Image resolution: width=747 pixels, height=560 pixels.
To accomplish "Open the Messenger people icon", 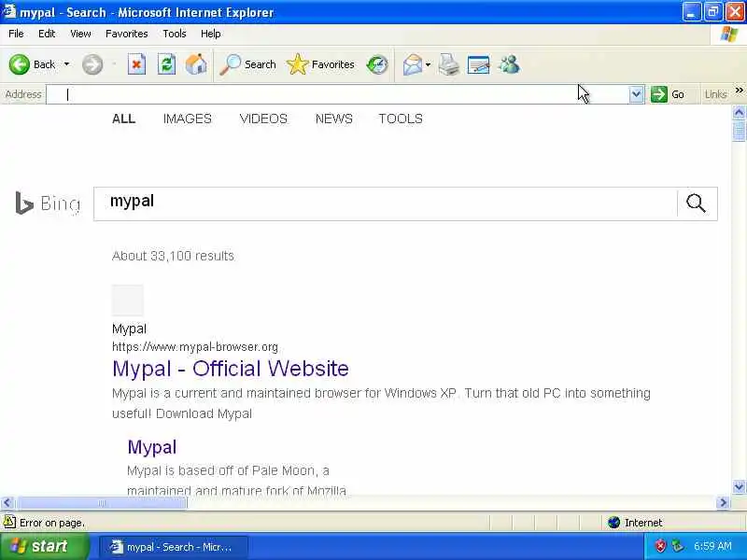I will [x=509, y=64].
